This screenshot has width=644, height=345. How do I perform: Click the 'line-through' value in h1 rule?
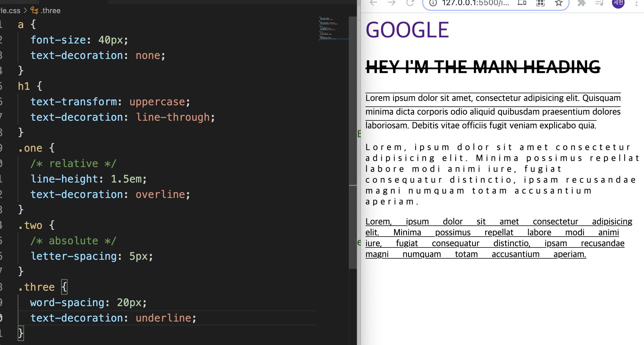click(x=173, y=117)
